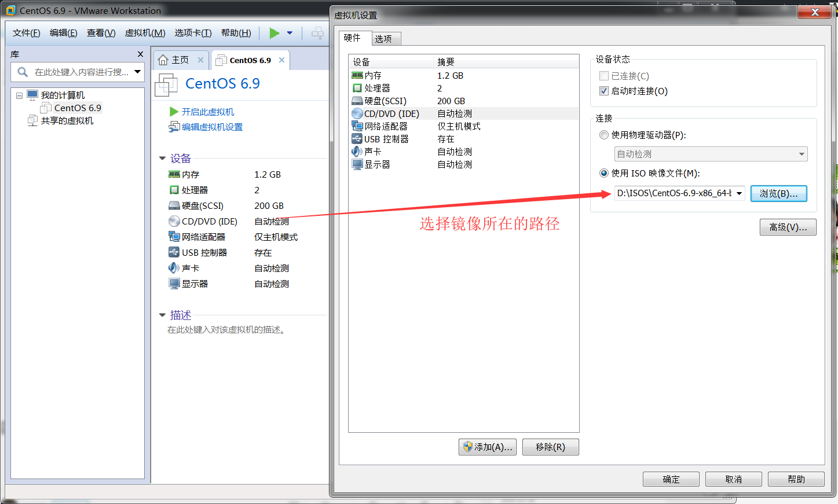The width and height of the screenshot is (838, 504).
Task: Open the 编辑(E) menu
Action: click(x=64, y=32)
